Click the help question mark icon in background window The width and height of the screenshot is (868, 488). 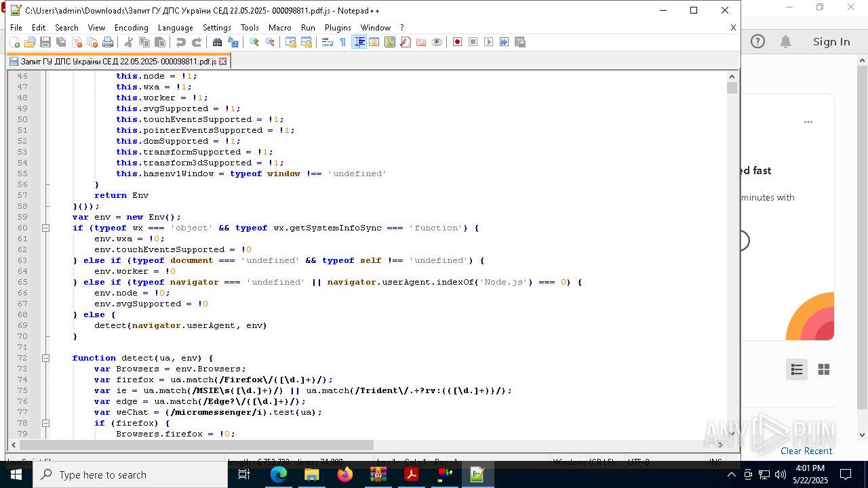(x=757, y=42)
